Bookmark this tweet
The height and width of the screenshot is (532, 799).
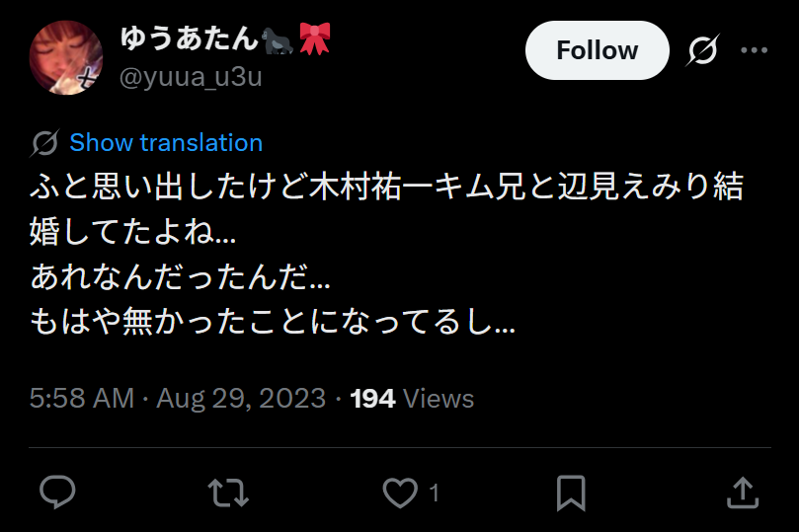571,492
